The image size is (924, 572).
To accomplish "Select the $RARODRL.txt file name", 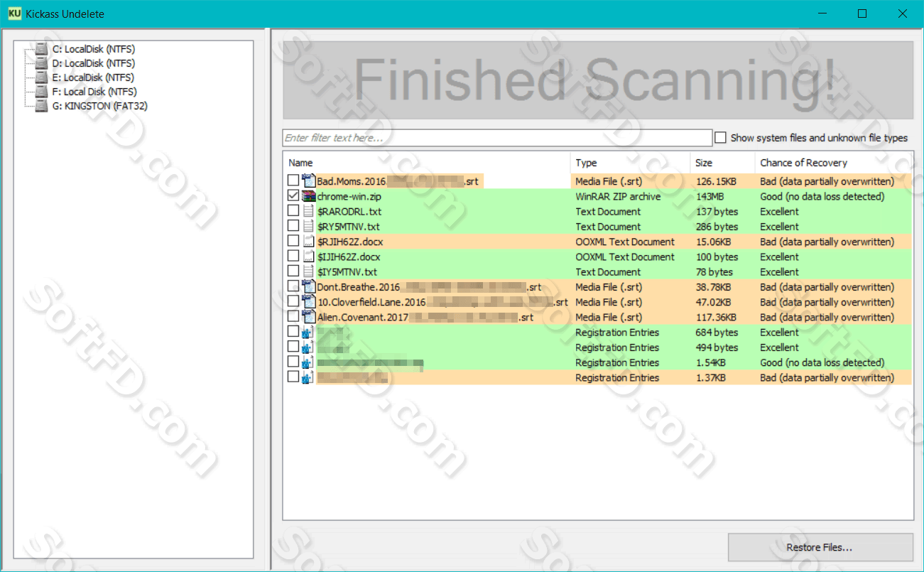I will tap(349, 212).
